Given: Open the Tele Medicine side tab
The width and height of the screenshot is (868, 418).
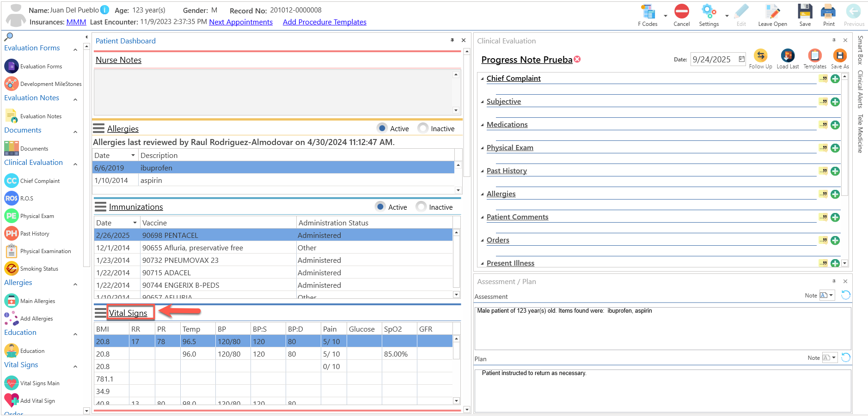Looking at the screenshot, I should [x=860, y=133].
